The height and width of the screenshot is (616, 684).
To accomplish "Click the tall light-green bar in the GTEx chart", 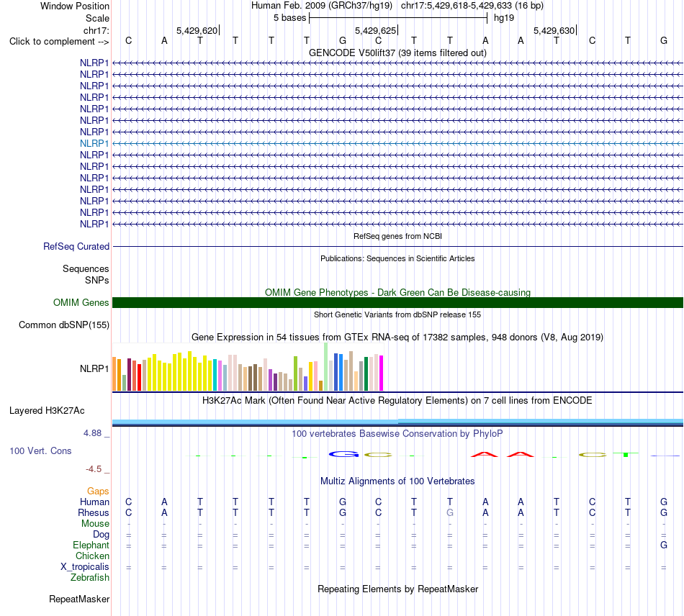I will [326, 366].
